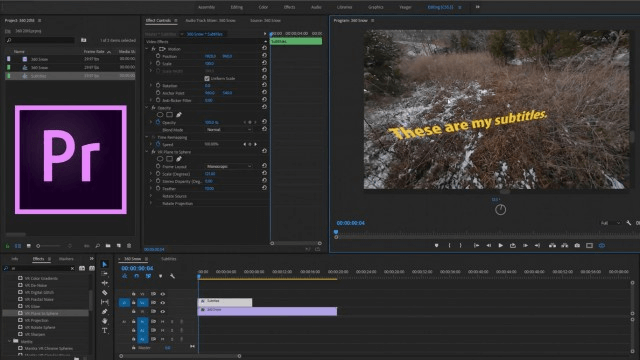The height and width of the screenshot is (360, 640).
Task: Toggle V2 track eye visibility
Action: [162, 303]
